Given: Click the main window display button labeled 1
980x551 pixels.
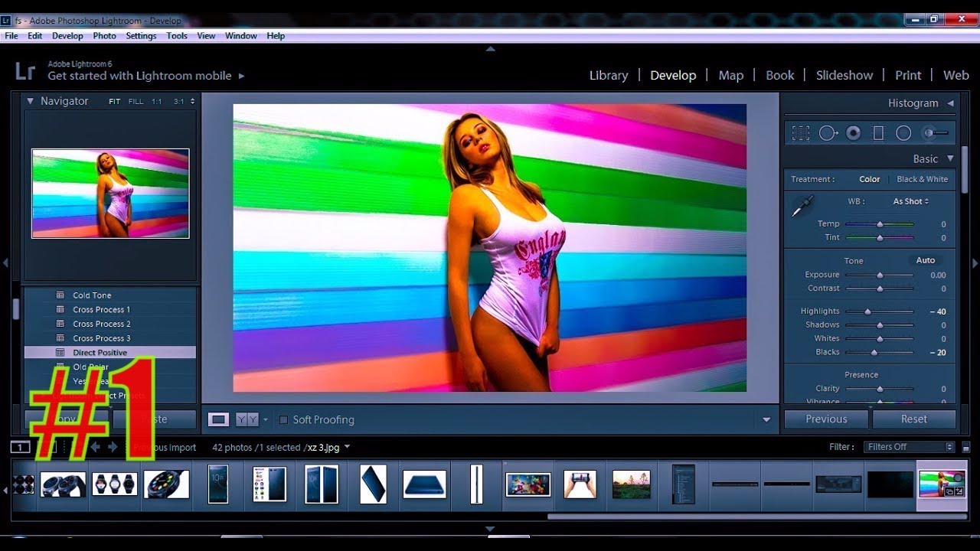Looking at the screenshot, I should click(x=21, y=447).
